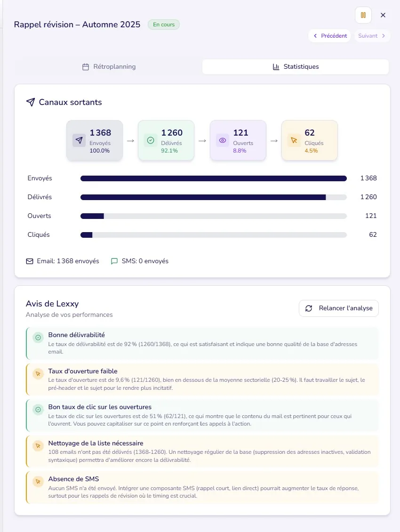Screen dimensions: 400x532
Task: Click the SMS: 0 envoyés text
Action: tap(145, 261)
